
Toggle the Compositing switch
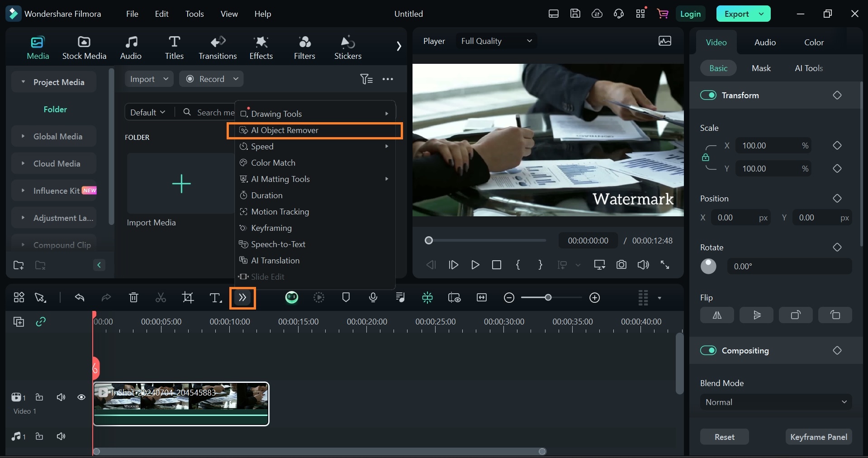[x=708, y=350]
